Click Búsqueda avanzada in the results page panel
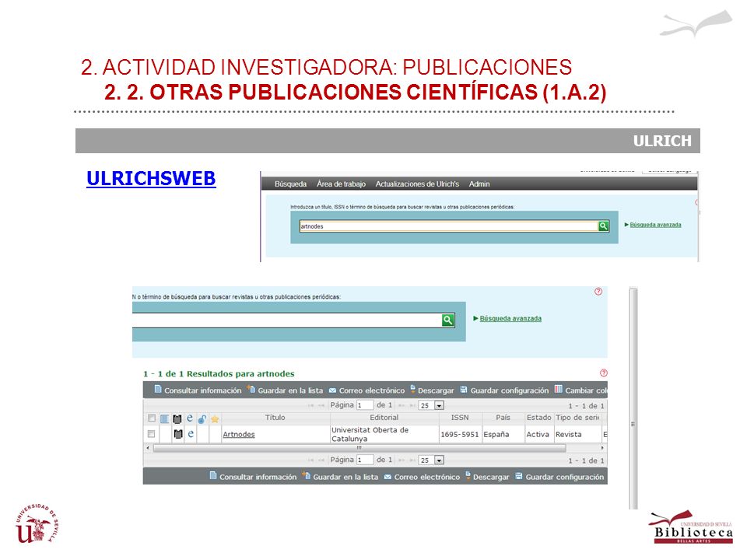747x560 pixels. [510, 319]
